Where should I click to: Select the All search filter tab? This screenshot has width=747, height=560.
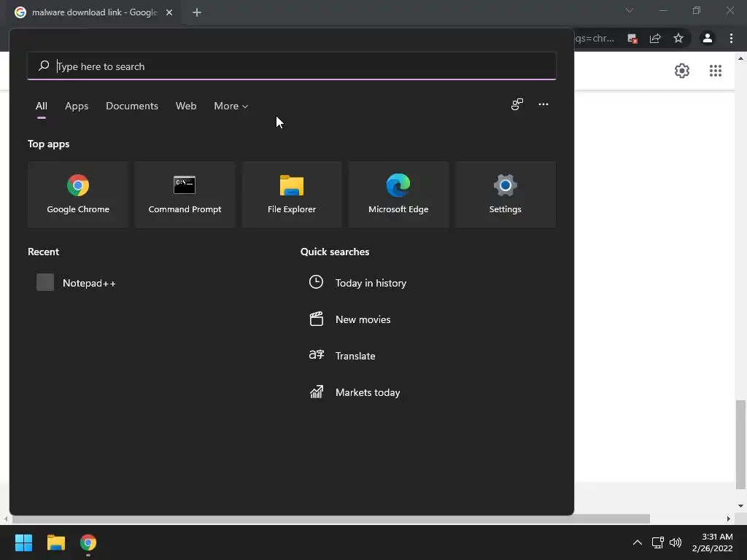click(x=42, y=106)
